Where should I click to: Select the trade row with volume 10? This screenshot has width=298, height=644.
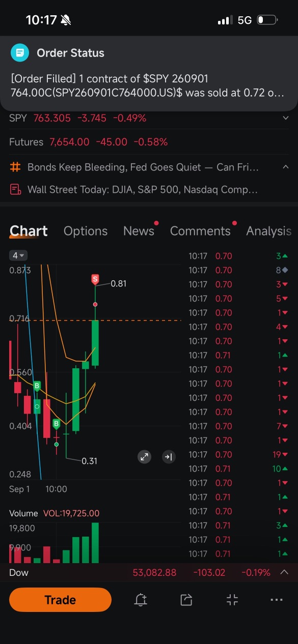239,469
